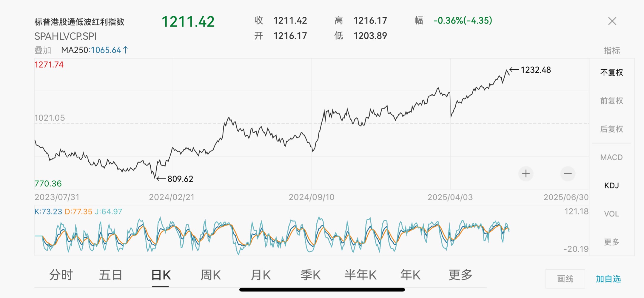Select 前复权 price adjustment option
Image resolution: width=644 pixels, height=298 pixels.
(x=611, y=101)
